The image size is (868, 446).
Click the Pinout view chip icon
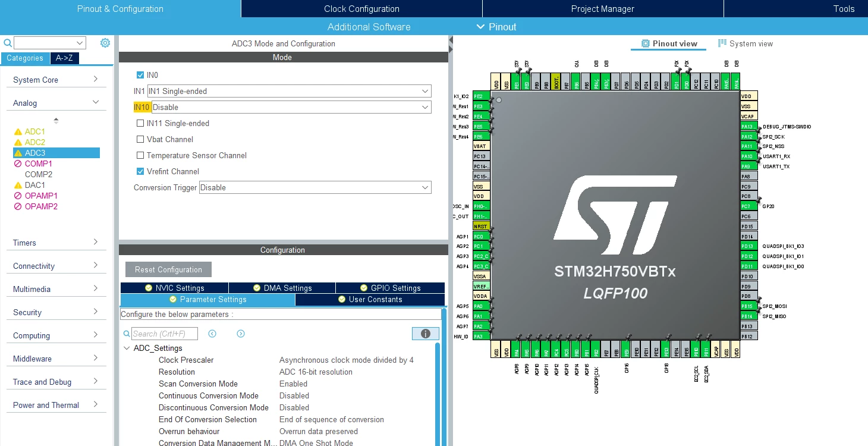click(646, 43)
